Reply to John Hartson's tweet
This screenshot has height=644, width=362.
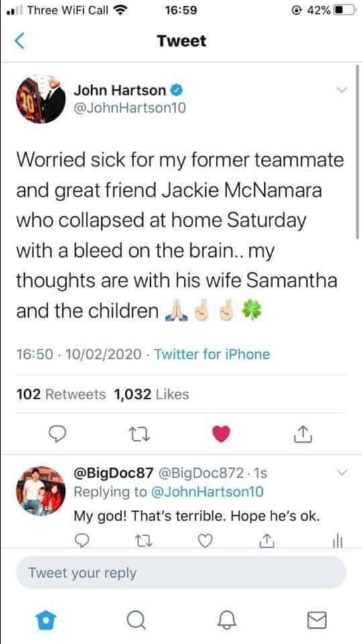coord(60,435)
